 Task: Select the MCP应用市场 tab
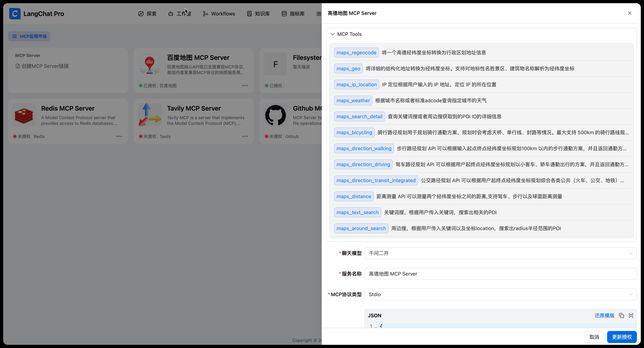pyautogui.click(x=29, y=36)
